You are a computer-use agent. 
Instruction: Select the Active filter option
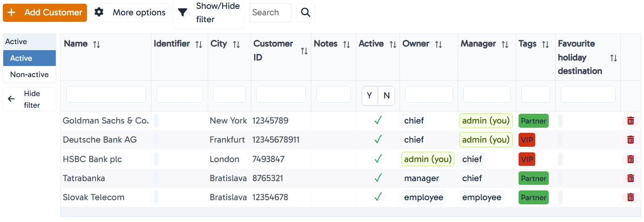pyautogui.click(x=29, y=58)
